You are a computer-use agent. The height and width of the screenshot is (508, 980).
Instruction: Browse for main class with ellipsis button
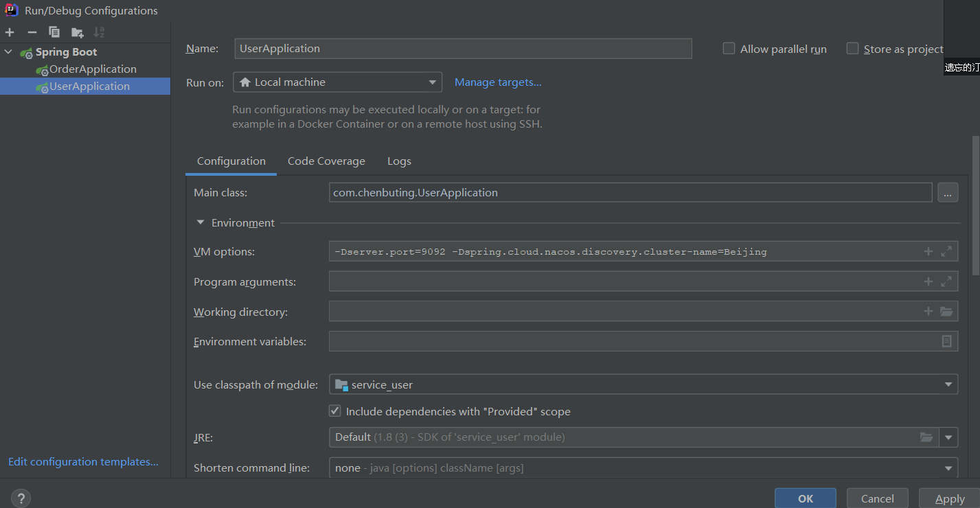pyautogui.click(x=948, y=193)
